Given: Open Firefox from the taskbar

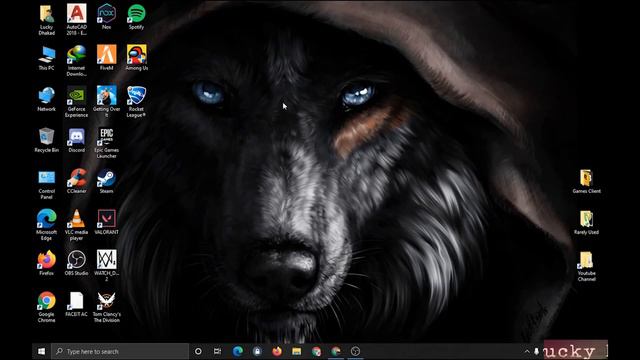Looking at the screenshot, I should (x=277, y=351).
